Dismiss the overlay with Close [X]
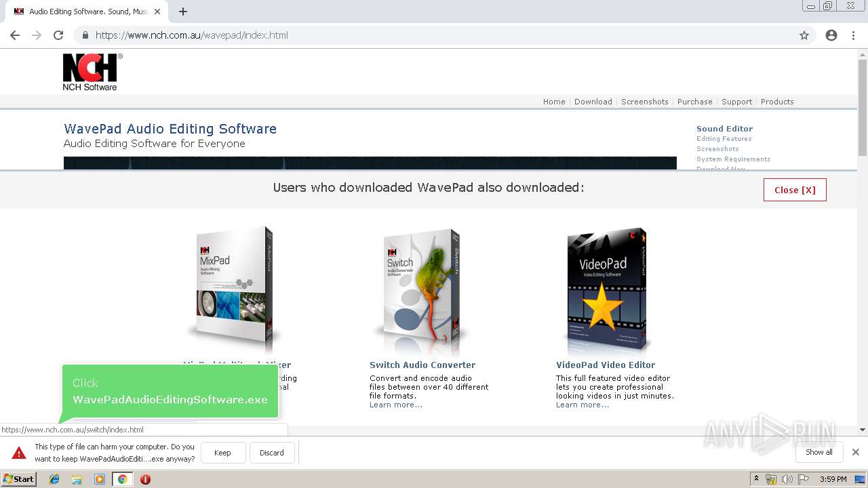 795,190
